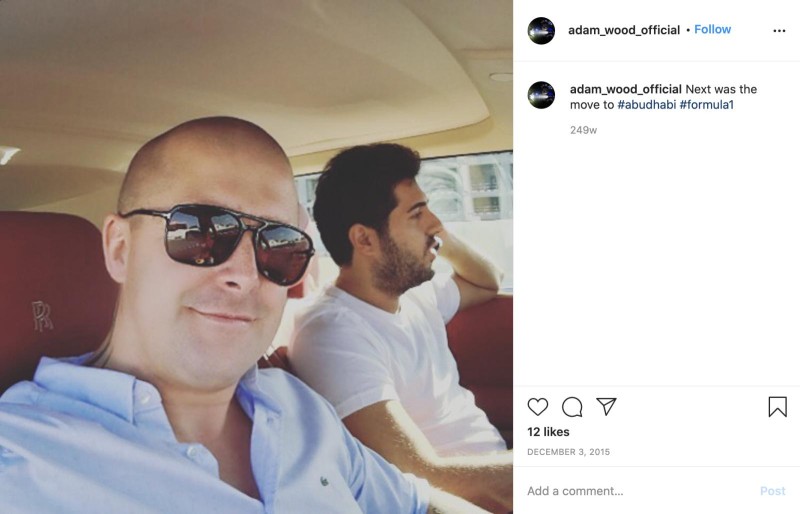
Task: Click the 249w timestamp under the caption
Action: (583, 130)
